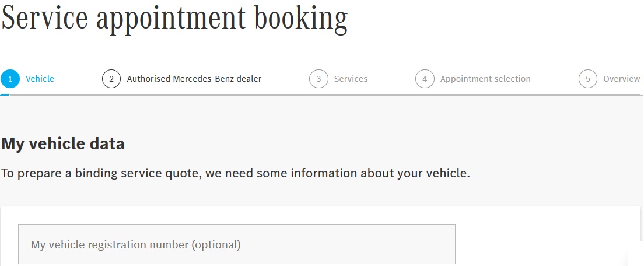Click grey background right of My vehicle data
The image size is (644, 266).
point(379,143)
